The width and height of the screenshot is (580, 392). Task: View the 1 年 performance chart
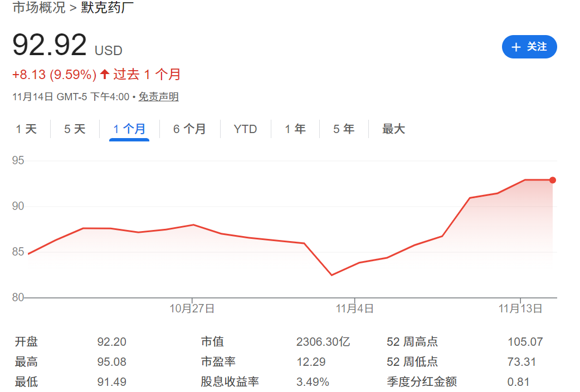pyautogui.click(x=295, y=129)
